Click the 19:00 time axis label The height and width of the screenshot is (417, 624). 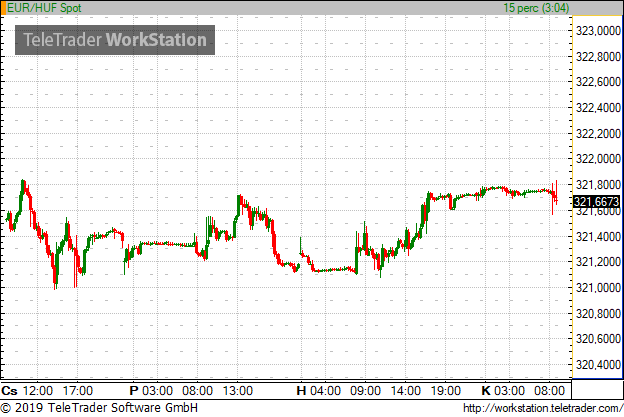(446, 391)
